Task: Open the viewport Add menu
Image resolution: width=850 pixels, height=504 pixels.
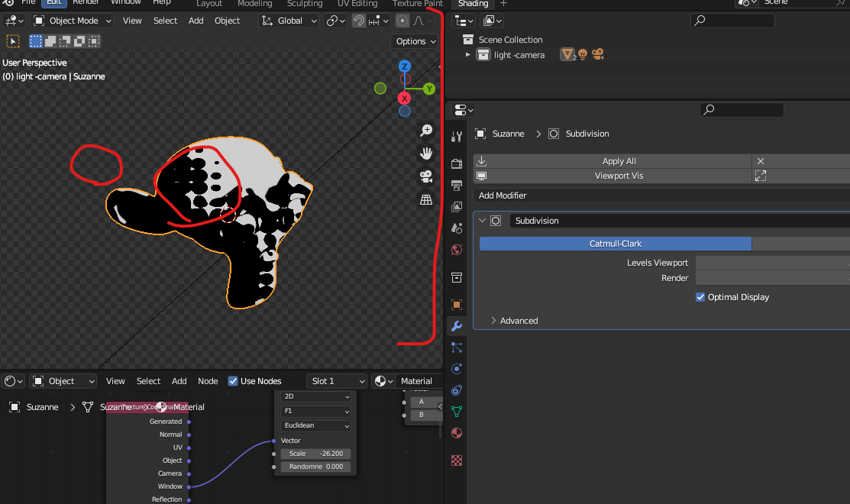Action: (196, 21)
